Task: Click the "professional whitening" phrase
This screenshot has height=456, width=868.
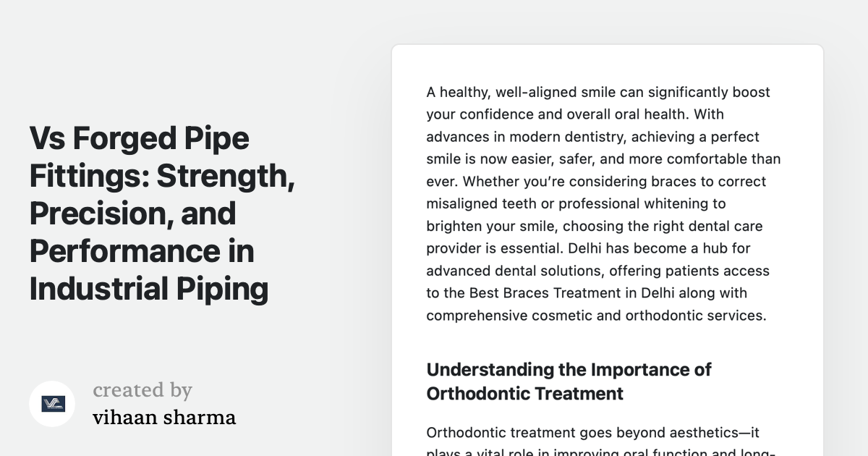Action: point(632,203)
